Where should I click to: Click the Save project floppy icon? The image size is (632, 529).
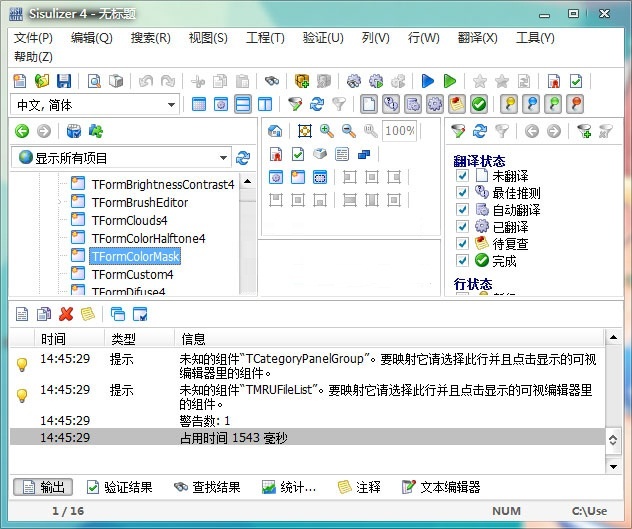[x=64, y=81]
